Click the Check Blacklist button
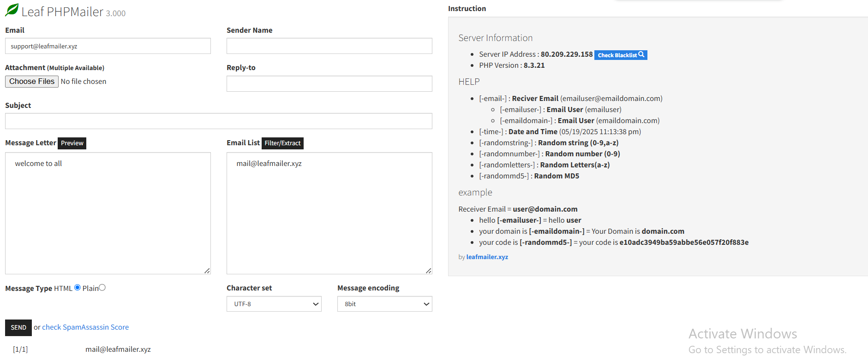 click(621, 55)
